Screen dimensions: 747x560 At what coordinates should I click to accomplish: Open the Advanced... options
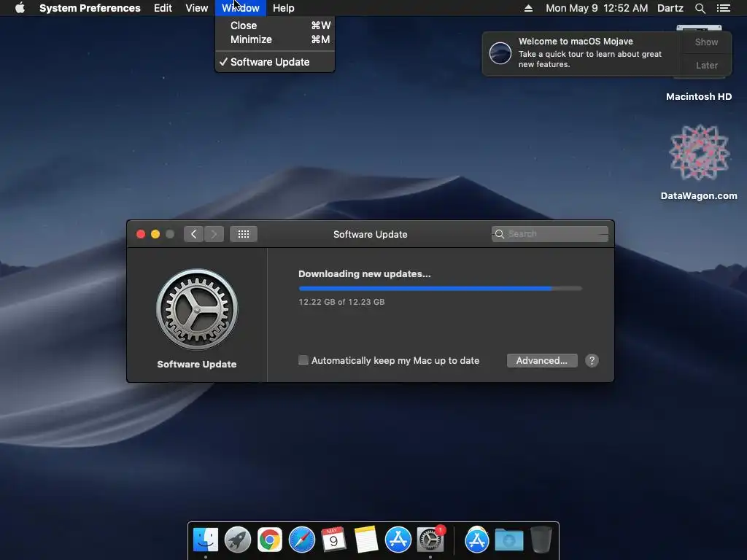(542, 360)
